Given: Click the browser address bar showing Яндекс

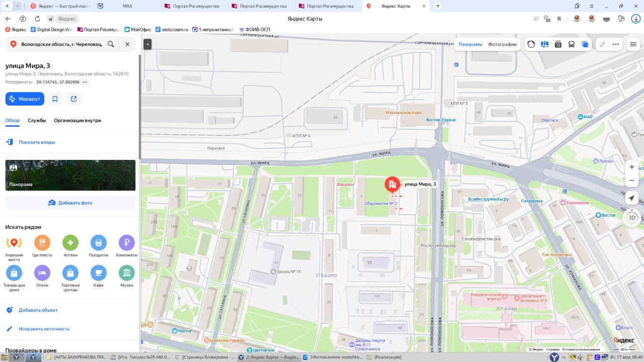Looking at the screenshot, I should click(x=67, y=19).
